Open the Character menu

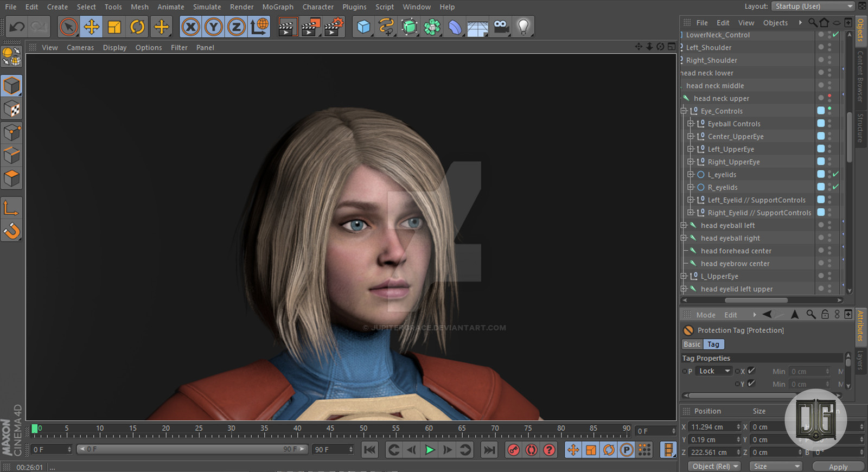318,7
